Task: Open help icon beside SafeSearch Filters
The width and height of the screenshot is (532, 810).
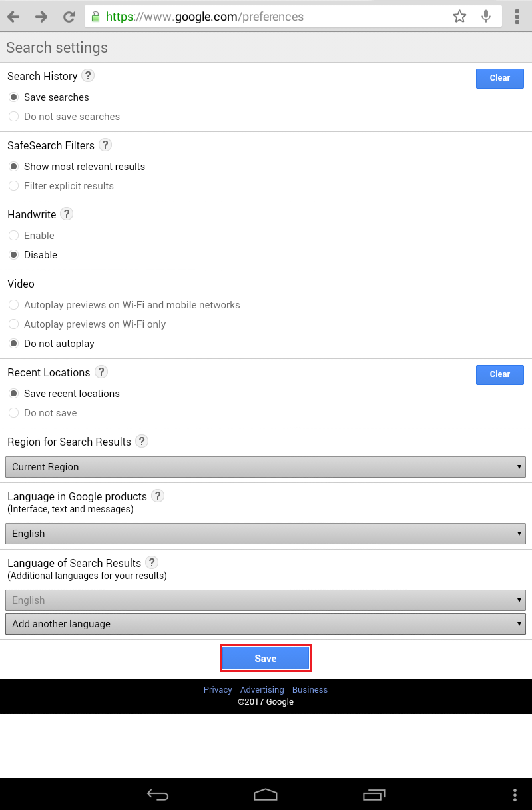Action: pos(105,145)
